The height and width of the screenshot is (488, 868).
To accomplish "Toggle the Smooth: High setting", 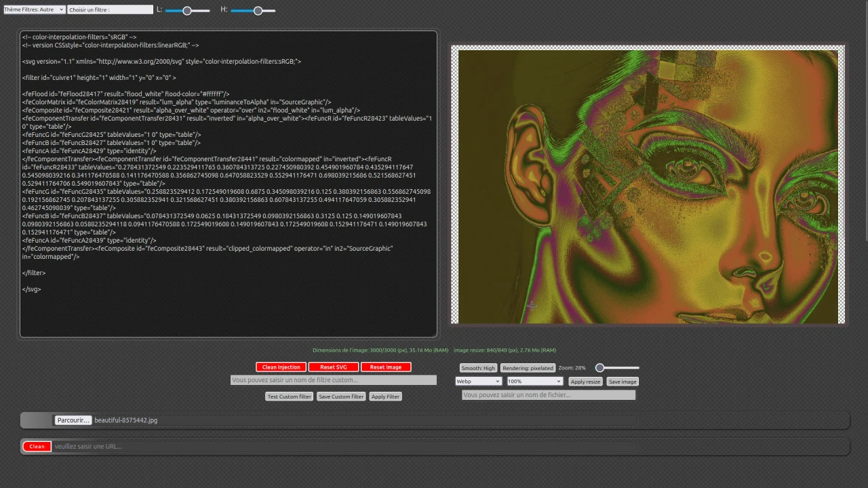I will [x=477, y=367].
